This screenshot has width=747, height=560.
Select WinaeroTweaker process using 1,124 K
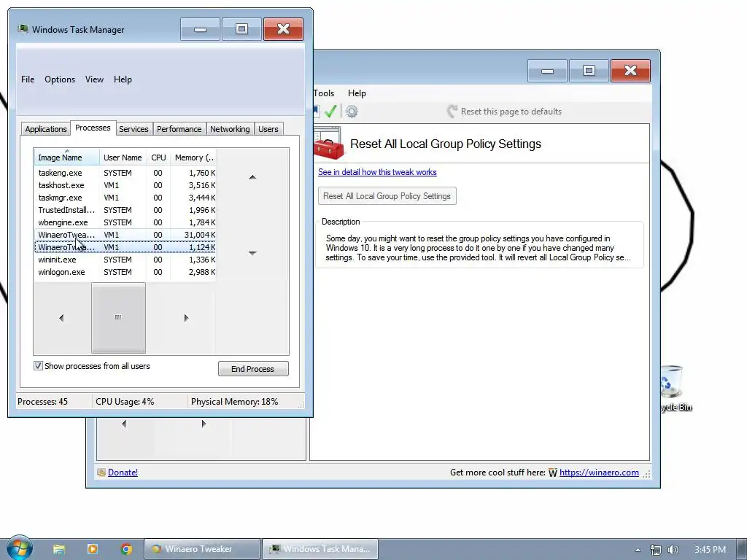coord(125,247)
